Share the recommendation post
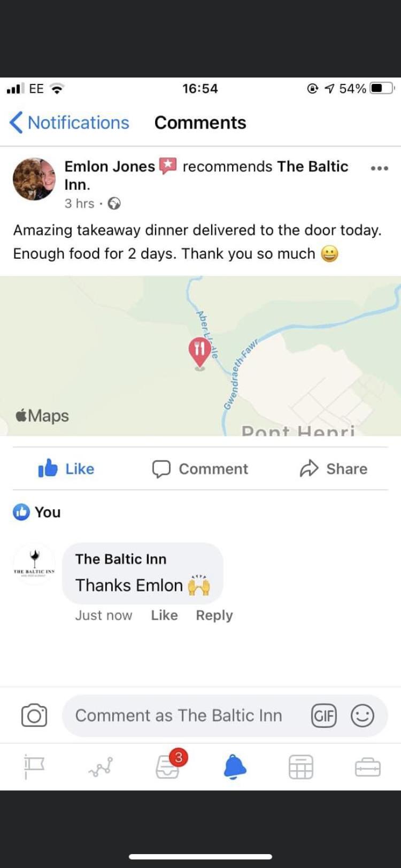 click(x=334, y=468)
